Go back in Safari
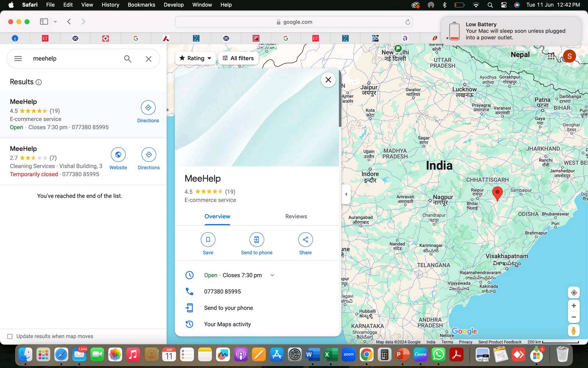The width and height of the screenshot is (588, 368). tap(69, 22)
